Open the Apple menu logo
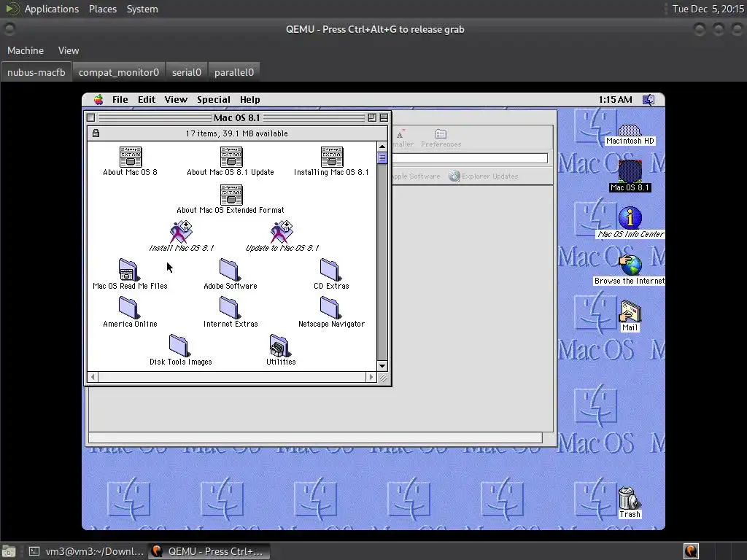Viewport: 747px width, 560px height. (x=98, y=99)
